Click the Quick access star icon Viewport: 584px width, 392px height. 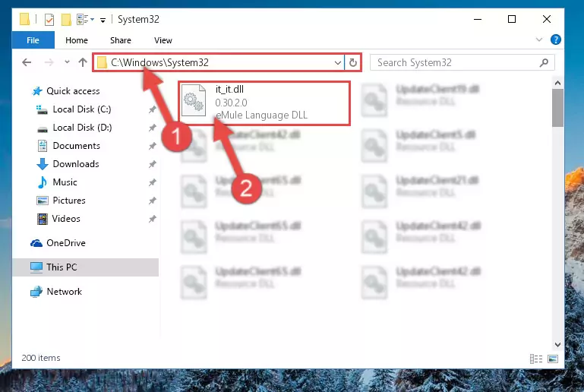point(37,91)
